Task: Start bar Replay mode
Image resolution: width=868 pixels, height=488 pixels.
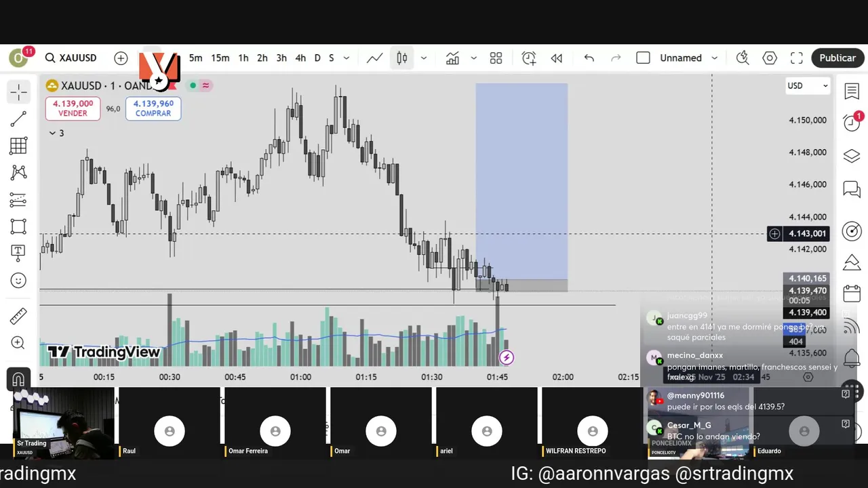Action: (x=556, y=58)
